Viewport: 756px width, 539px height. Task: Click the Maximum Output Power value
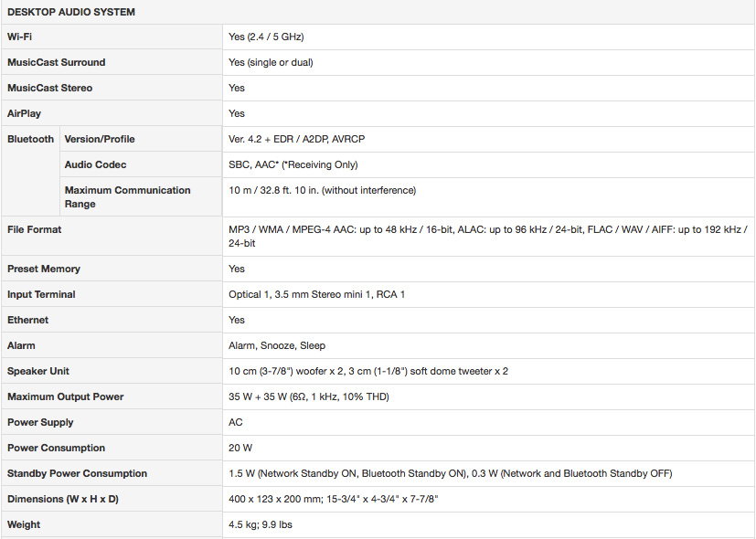pyautogui.click(x=309, y=396)
